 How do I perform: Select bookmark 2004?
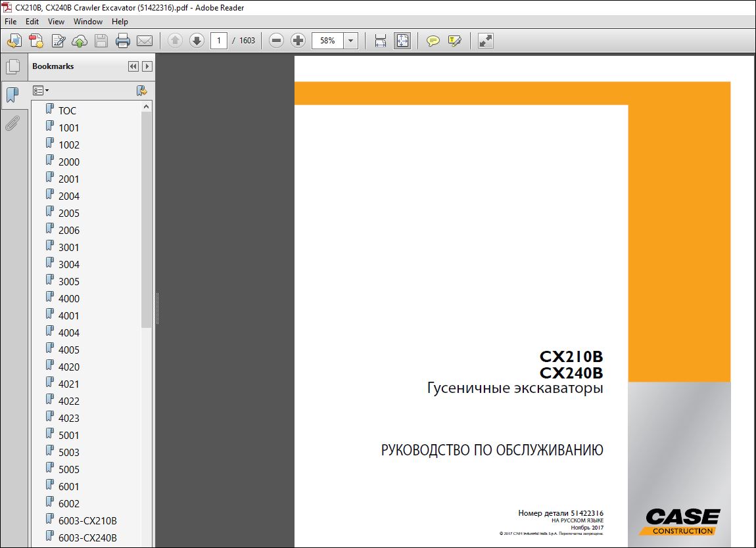point(69,196)
